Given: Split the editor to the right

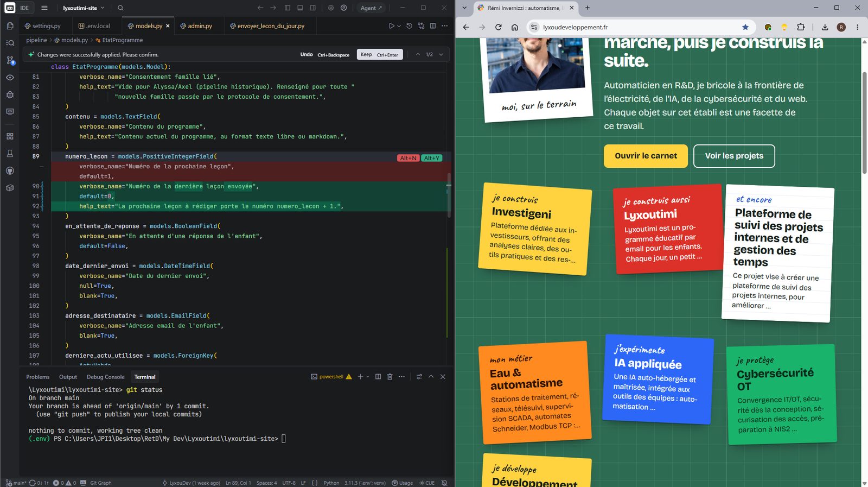Looking at the screenshot, I should [x=432, y=26].
